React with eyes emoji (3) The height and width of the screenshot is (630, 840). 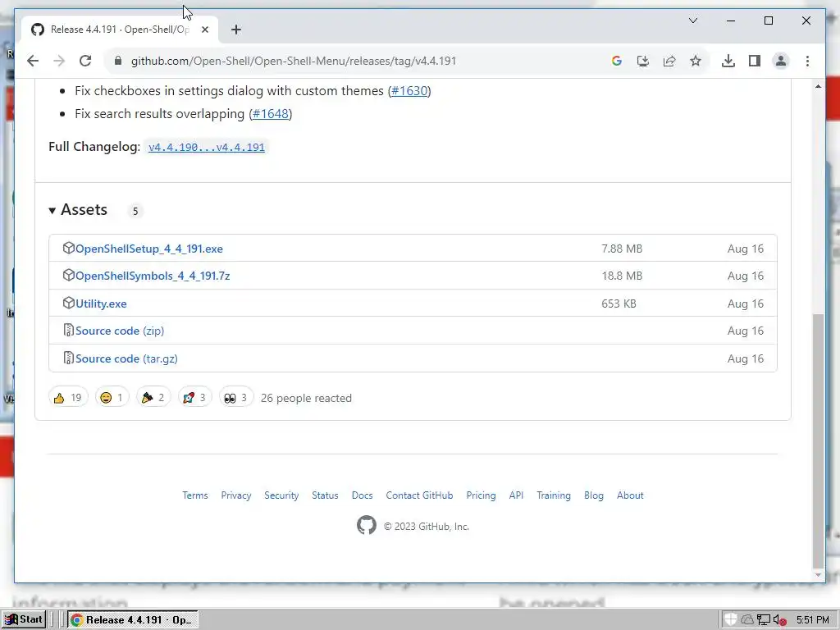235,398
